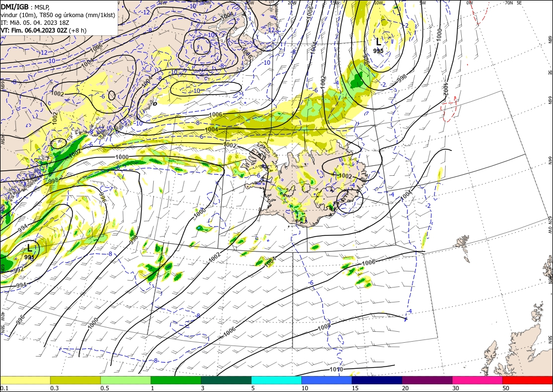
Task: Click the '70N 5E' graticule label
Action: click(x=514, y=3)
